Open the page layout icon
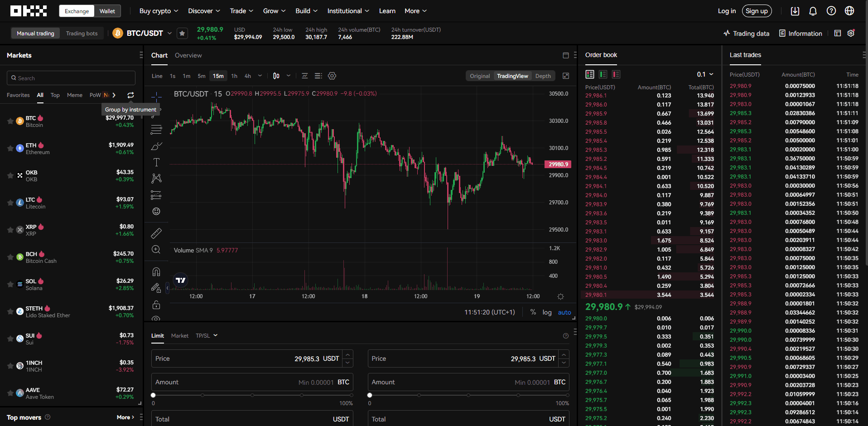The width and height of the screenshot is (868, 426). coord(838,34)
